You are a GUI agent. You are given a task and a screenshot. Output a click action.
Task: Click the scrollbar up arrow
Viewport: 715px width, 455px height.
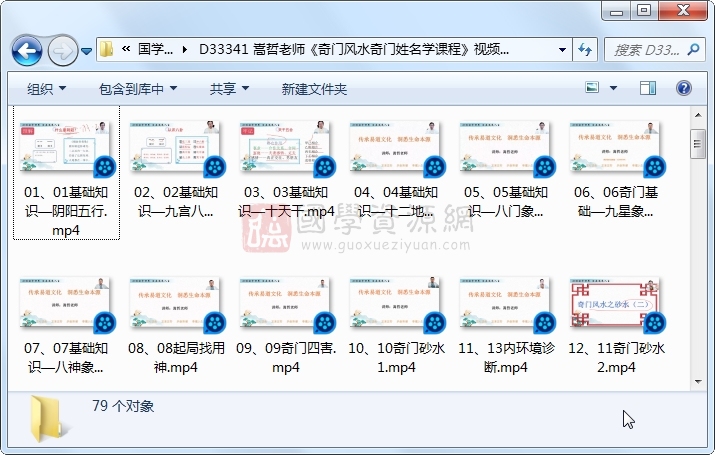(698, 115)
